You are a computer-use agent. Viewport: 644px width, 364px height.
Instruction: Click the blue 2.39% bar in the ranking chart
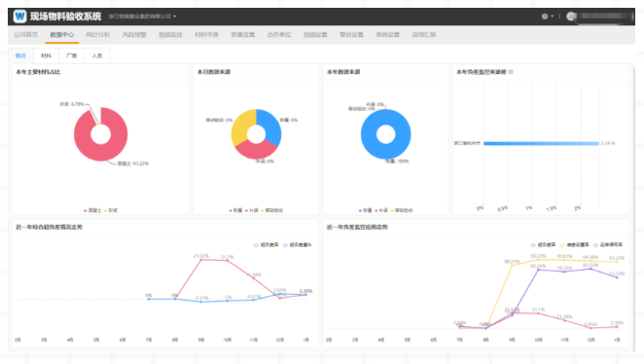point(541,143)
